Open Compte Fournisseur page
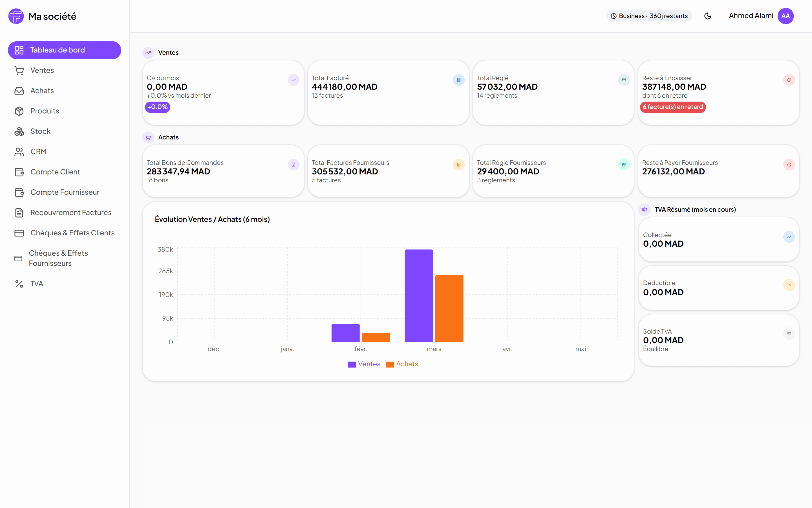This screenshot has width=812, height=508. tap(64, 192)
